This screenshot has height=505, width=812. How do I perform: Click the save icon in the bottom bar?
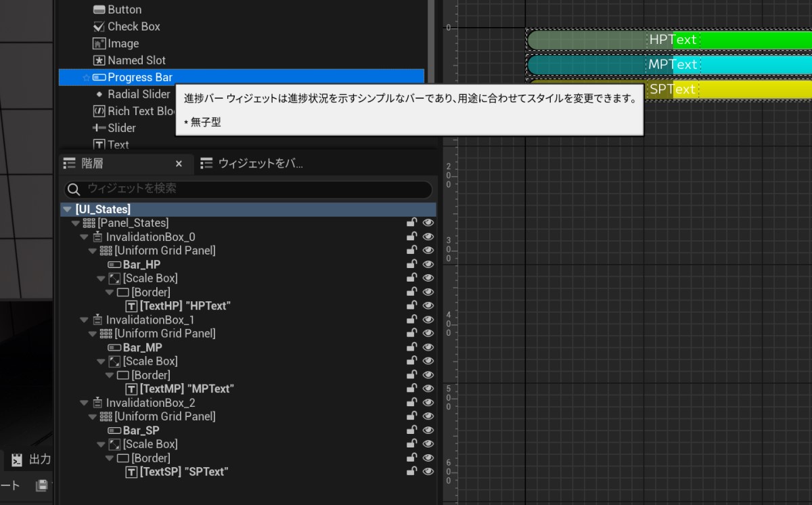coord(42,485)
